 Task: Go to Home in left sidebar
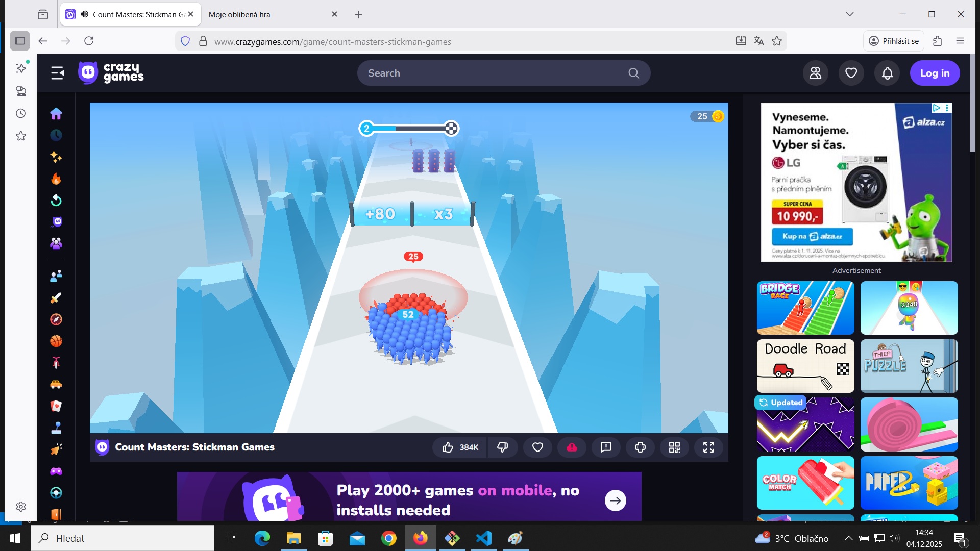56,113
